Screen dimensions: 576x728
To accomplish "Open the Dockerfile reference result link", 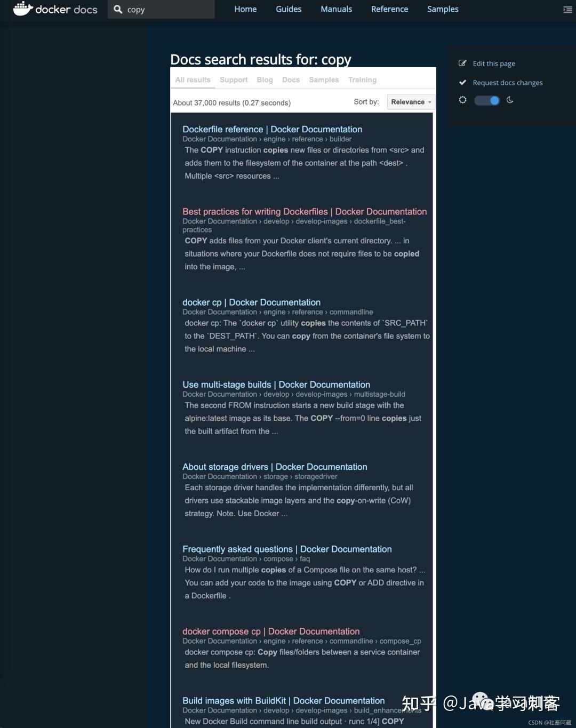I will point(272,129).
